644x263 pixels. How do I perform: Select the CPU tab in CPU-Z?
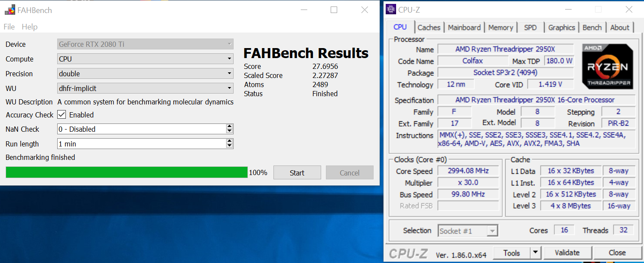[400, 27]
